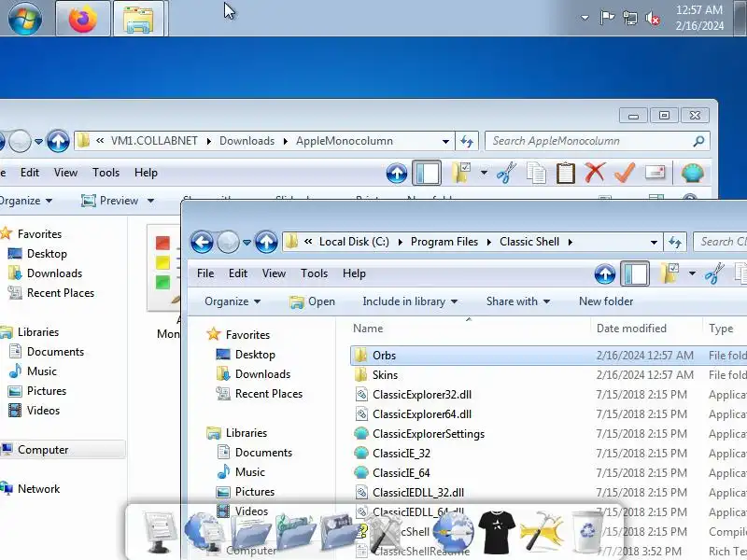Click New folder in Classic Shell window

tap(606, 301)
